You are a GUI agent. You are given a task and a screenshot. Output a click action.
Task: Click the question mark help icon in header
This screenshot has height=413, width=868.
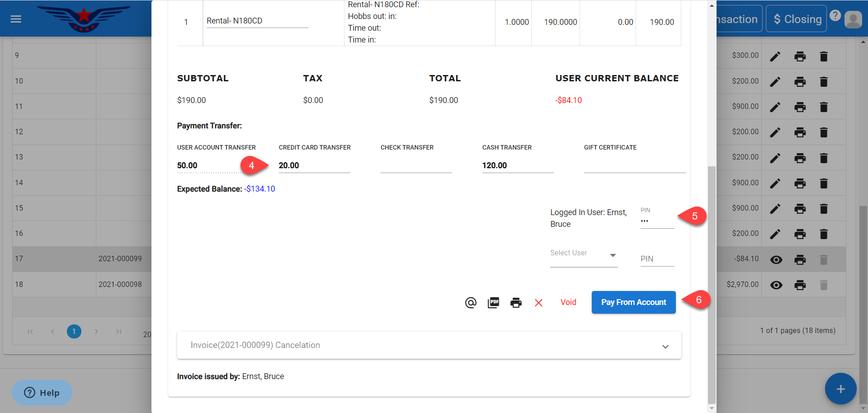pyautogui.click(x=835, y=16)
